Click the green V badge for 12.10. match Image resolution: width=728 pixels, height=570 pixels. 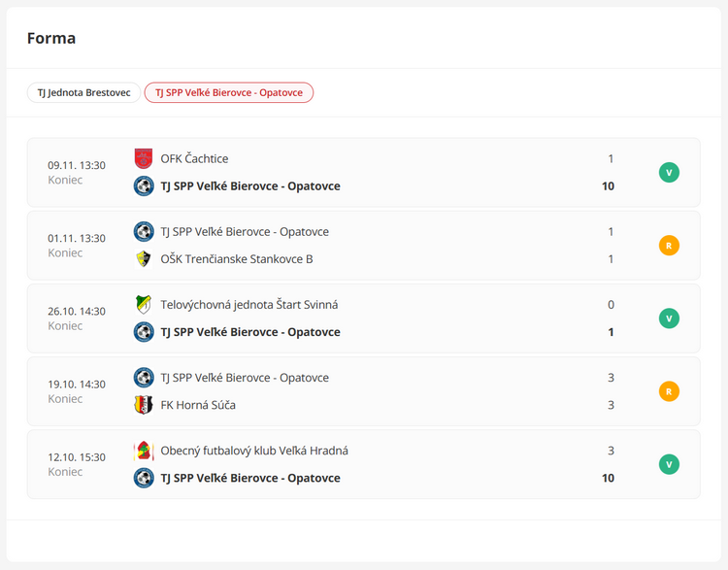(x=669, y=464)
